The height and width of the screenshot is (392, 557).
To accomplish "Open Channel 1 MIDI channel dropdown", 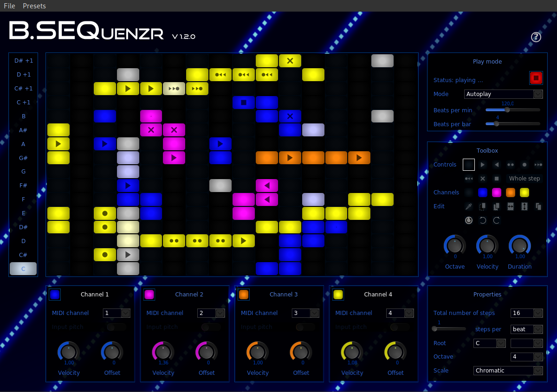I will pyautogui.click(x=117, y=313).
